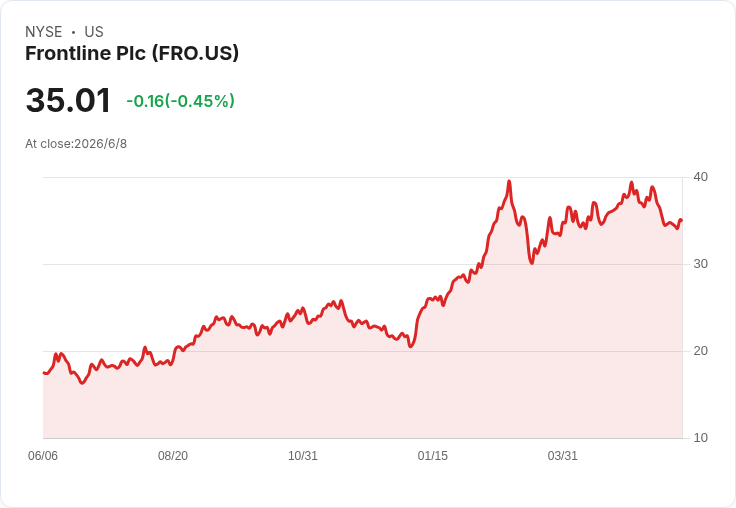Click the Frontline Plc (FRO.US) title
736x508 pixels.
point(132,54)
